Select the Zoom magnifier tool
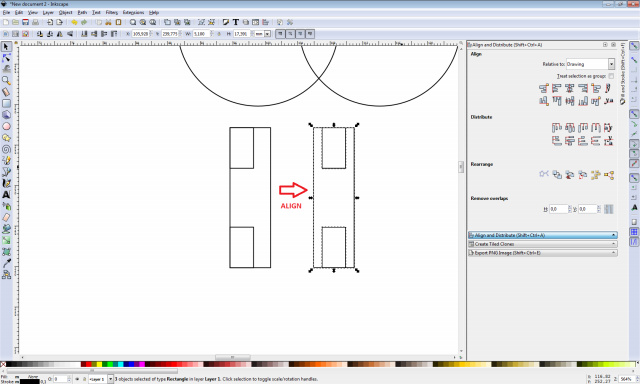This screenshot has width=640, height=384. click(6, 81)
